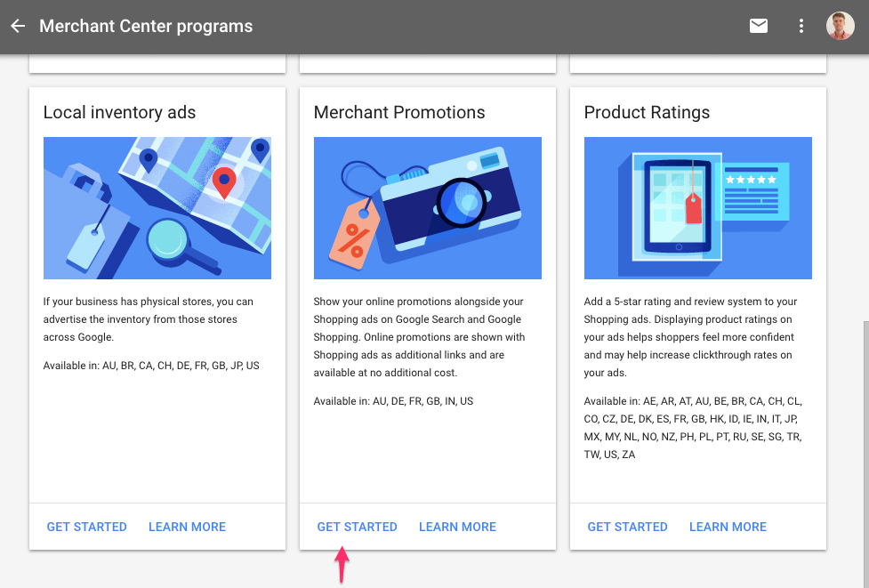Click the Product Ratings card title
This screenshot has width=869, height=588.
647,112
